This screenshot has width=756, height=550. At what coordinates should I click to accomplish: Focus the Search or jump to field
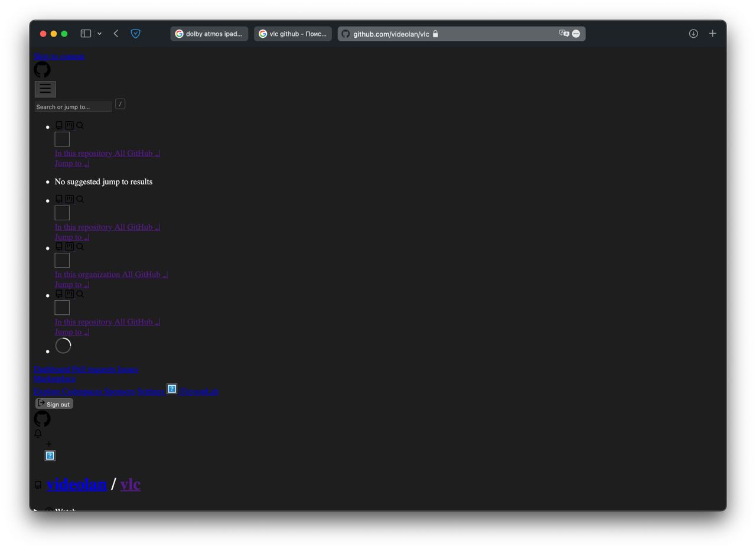(x=73, y=107)
